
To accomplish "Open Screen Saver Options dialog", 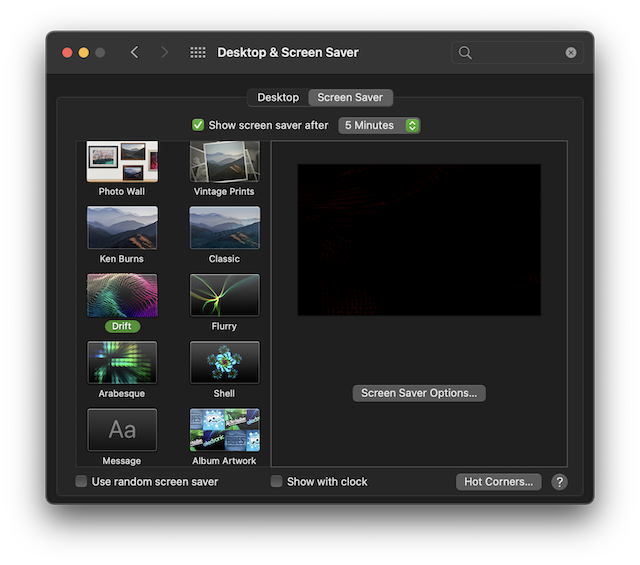I will point(419,393).
